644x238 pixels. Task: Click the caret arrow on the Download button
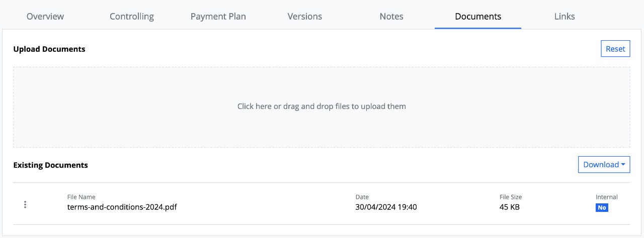click(x=623, y=165)
